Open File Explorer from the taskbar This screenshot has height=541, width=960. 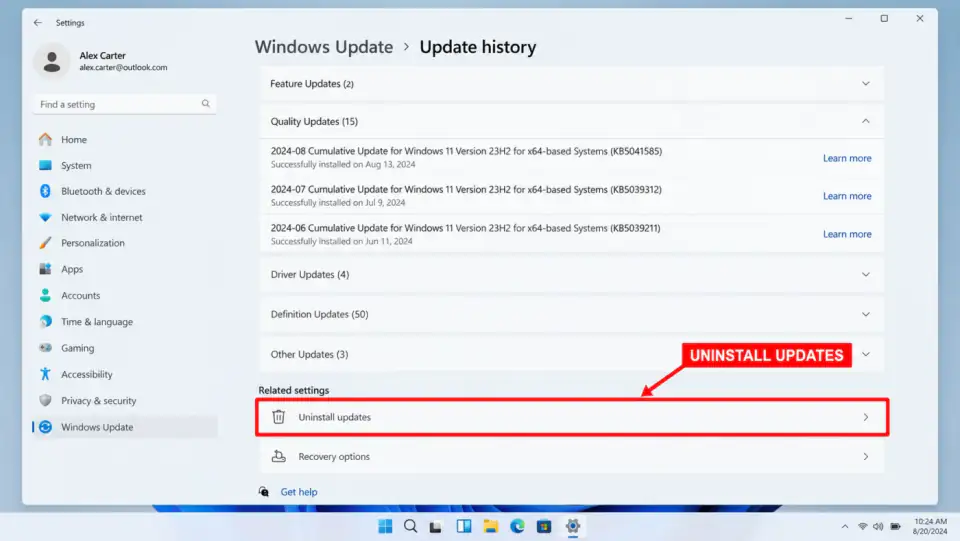point(490,526)
